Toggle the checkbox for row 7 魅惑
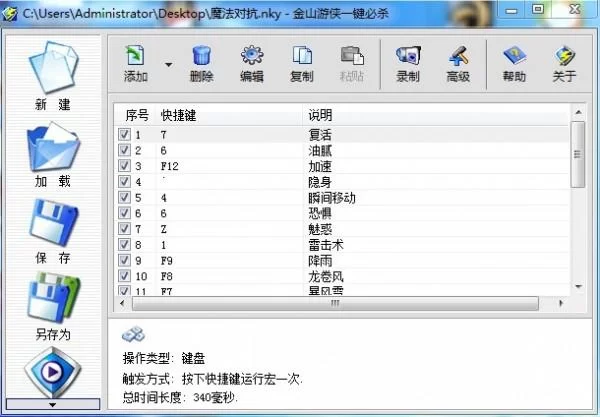Image resolution: width=600 pixels, height=417 pixels. click(124, 229)
